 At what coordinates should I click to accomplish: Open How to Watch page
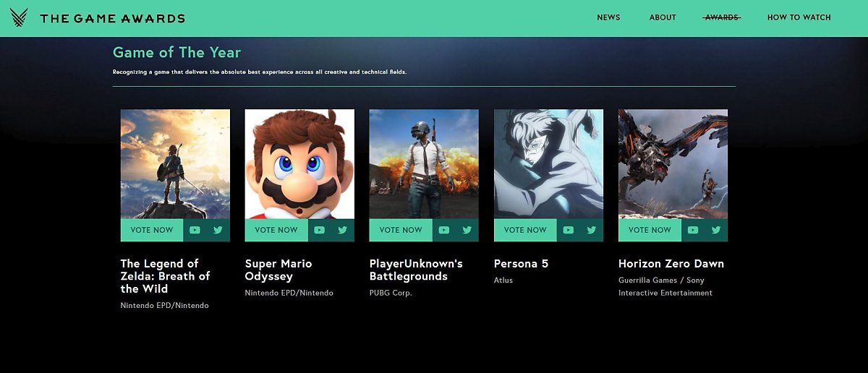tap(799, 17)
